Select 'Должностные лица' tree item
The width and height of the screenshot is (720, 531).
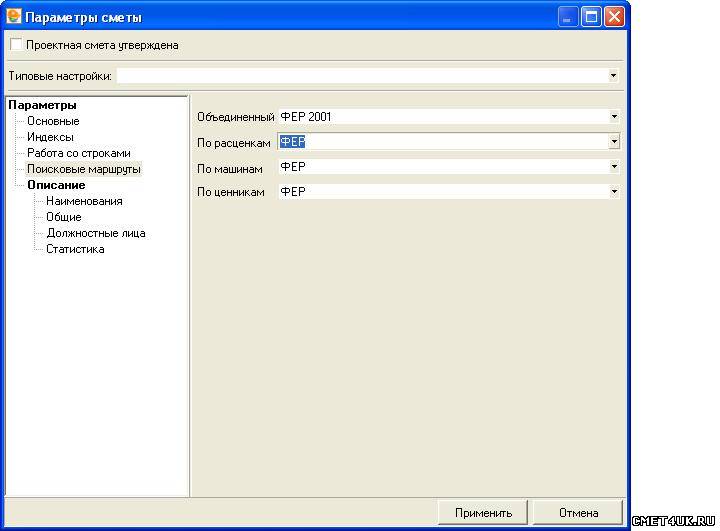(x=96, y=233)
